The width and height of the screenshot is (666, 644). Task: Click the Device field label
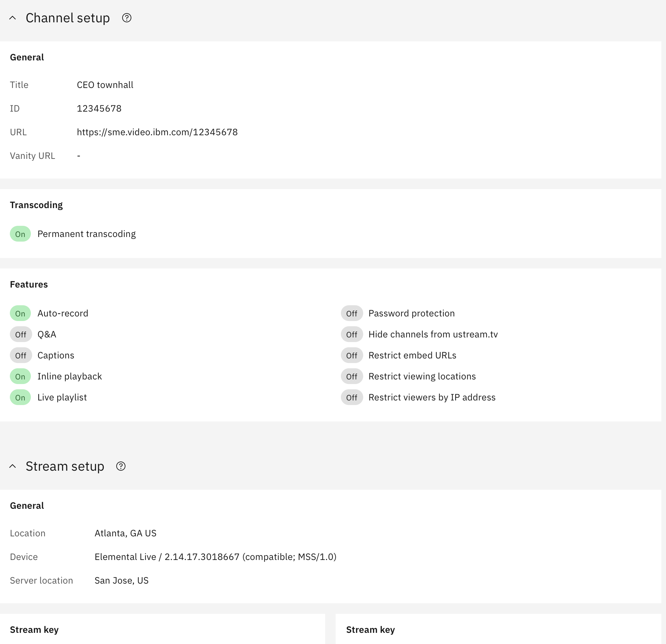24,557
